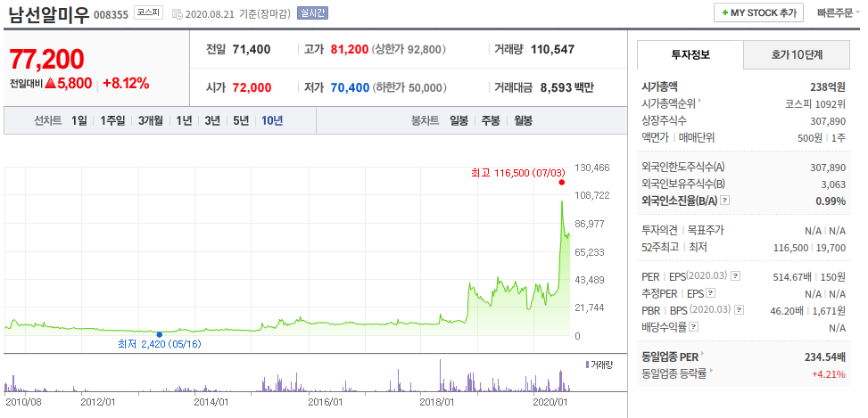Click the 하한가 50,000 text
Image resolution: width=868 pixels, height=418 pixels.
(x=409, y=87)
